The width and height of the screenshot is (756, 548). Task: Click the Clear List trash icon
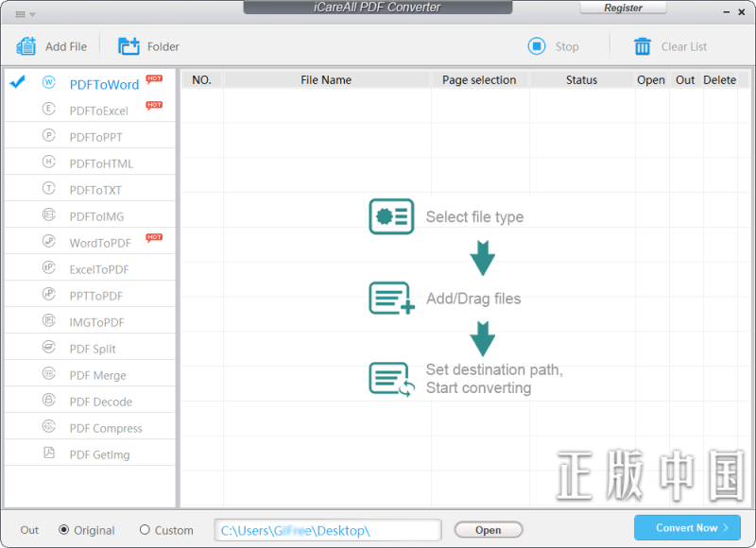[x=643, y=46]
